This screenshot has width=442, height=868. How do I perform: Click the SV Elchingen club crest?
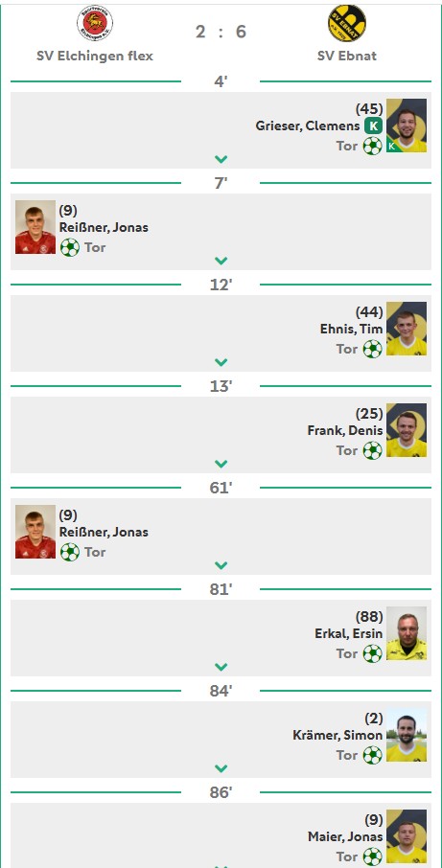click(95, 23)
